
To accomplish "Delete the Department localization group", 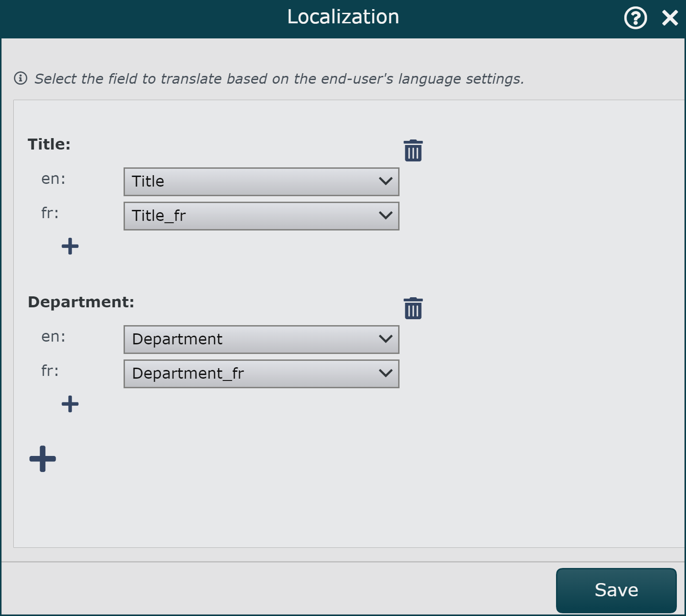I will pyautogui.click(x=413, y=308).
